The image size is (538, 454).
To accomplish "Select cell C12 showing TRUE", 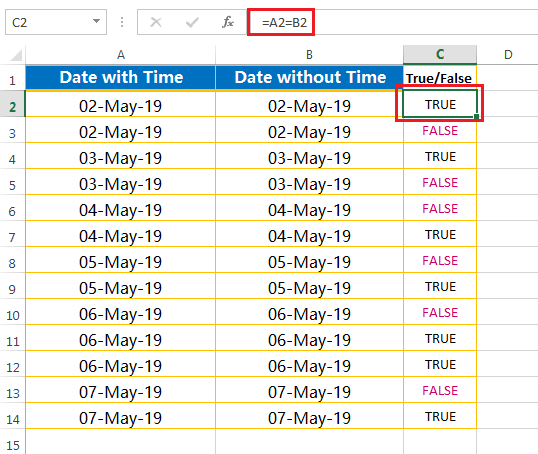I will [x=440, y=364].
